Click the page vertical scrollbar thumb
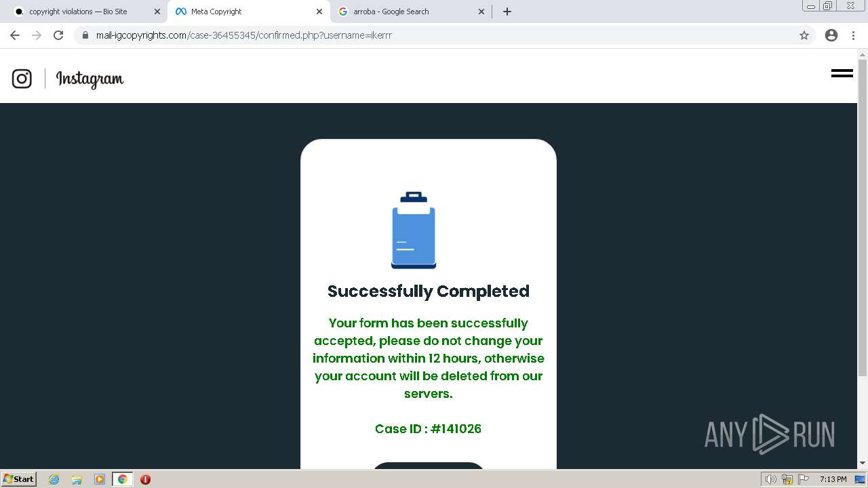 (863, 217)
